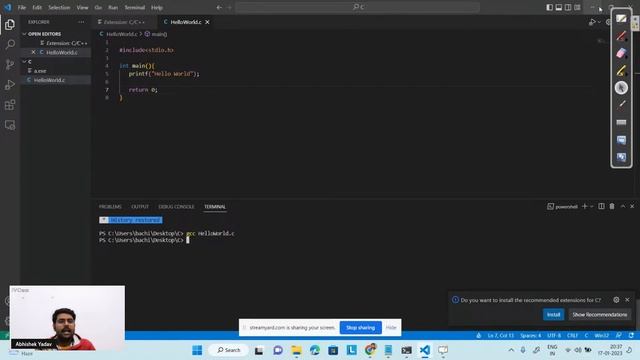Screen dimensions: 640x360
Task: Click the bottom window-switch annotation icon
Action: tap(621, 157)
